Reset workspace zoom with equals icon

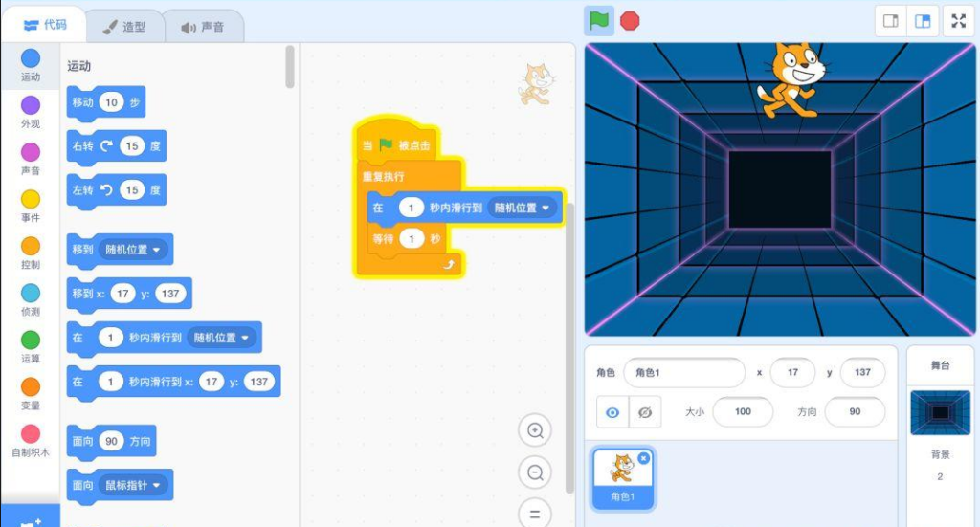(x=535, y=512)
